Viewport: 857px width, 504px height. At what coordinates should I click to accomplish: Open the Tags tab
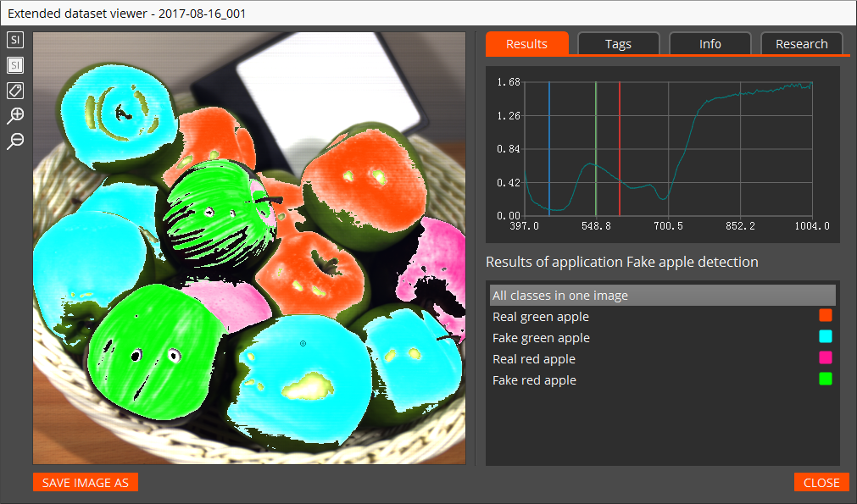(x=618, y=44)
